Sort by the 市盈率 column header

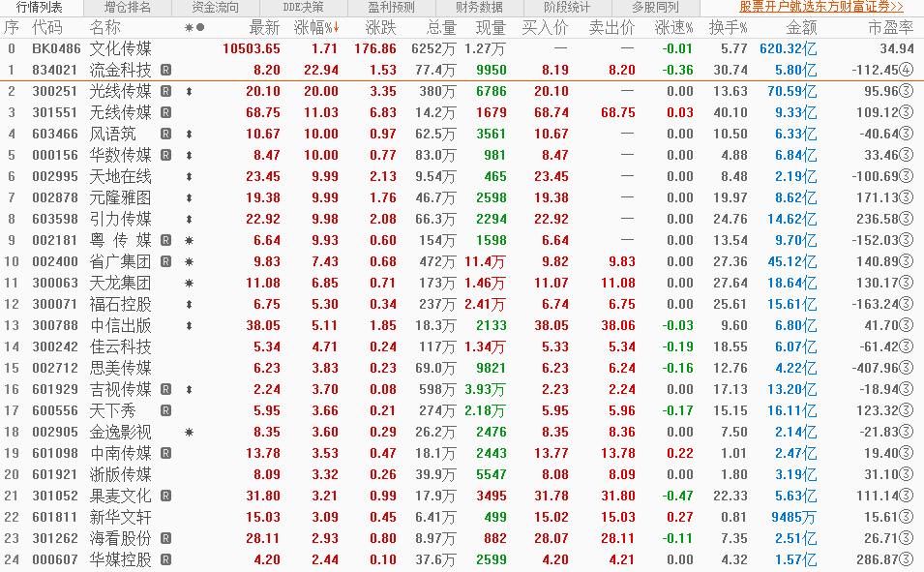coord(890,28)
